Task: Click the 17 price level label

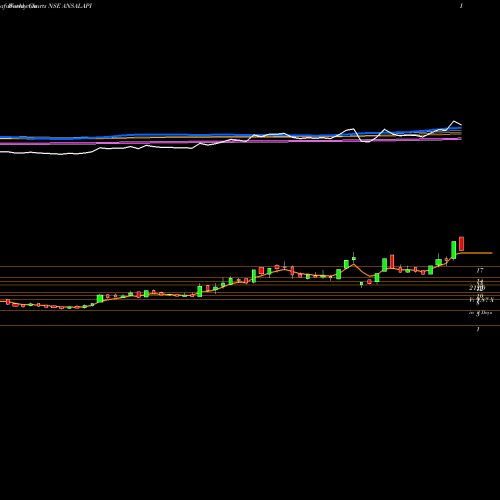Action: pyautogui.click(x=480, y=270)
